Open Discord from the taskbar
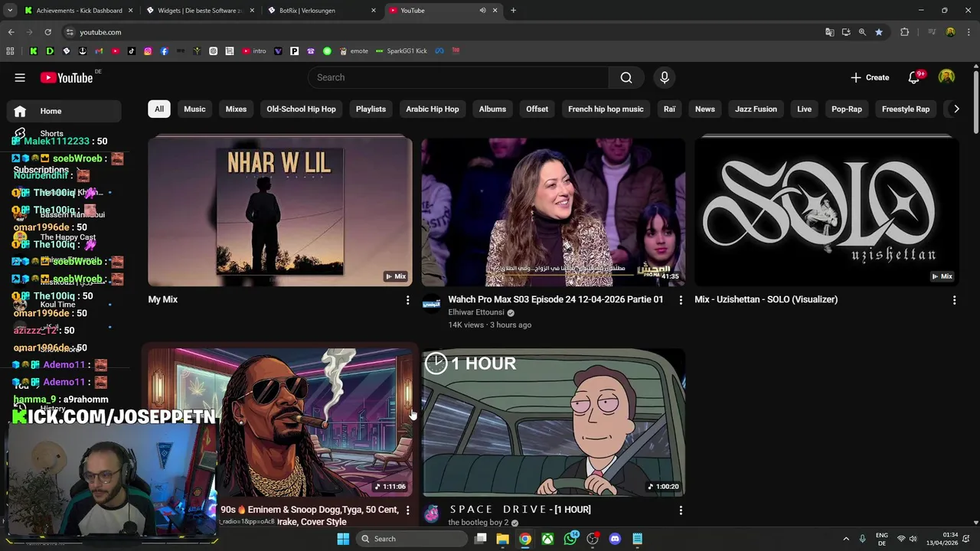 (615, 539)
